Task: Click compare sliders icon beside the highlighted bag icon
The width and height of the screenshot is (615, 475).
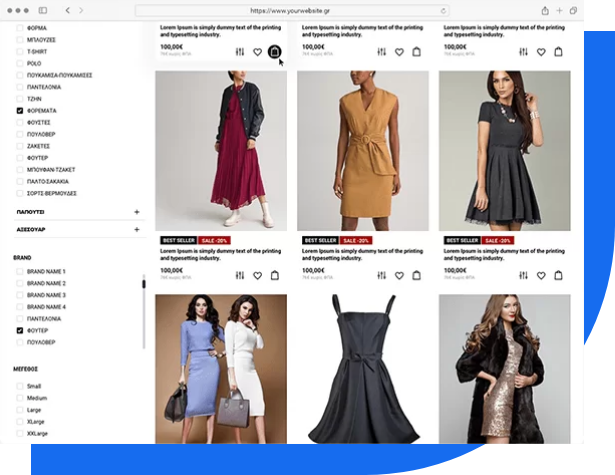Action: click(x=240, y=52)
